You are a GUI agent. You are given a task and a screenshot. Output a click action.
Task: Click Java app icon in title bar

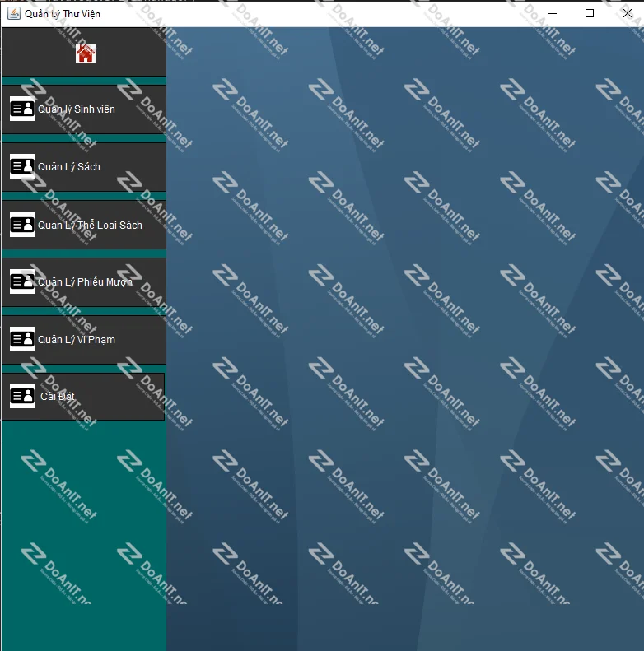pos(14,14)
